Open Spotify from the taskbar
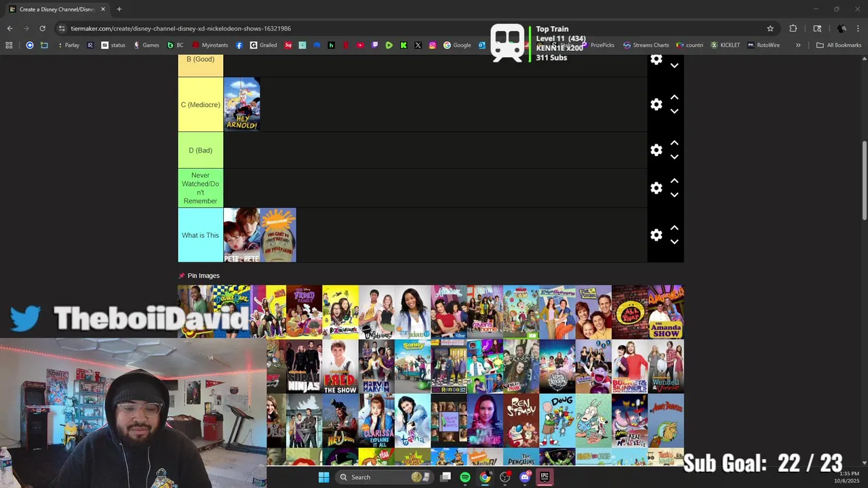Viewport: 868px width, 488px height. 465,477
